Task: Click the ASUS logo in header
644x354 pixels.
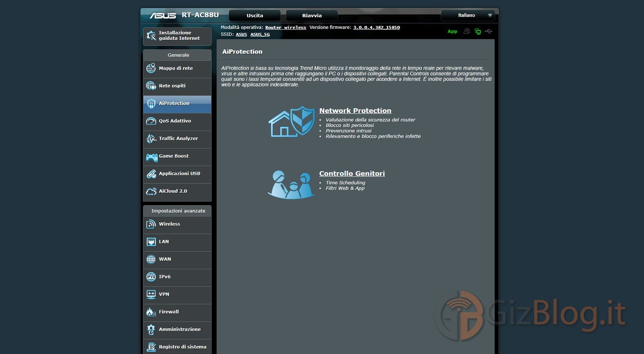Action: (x=163, y=15)
